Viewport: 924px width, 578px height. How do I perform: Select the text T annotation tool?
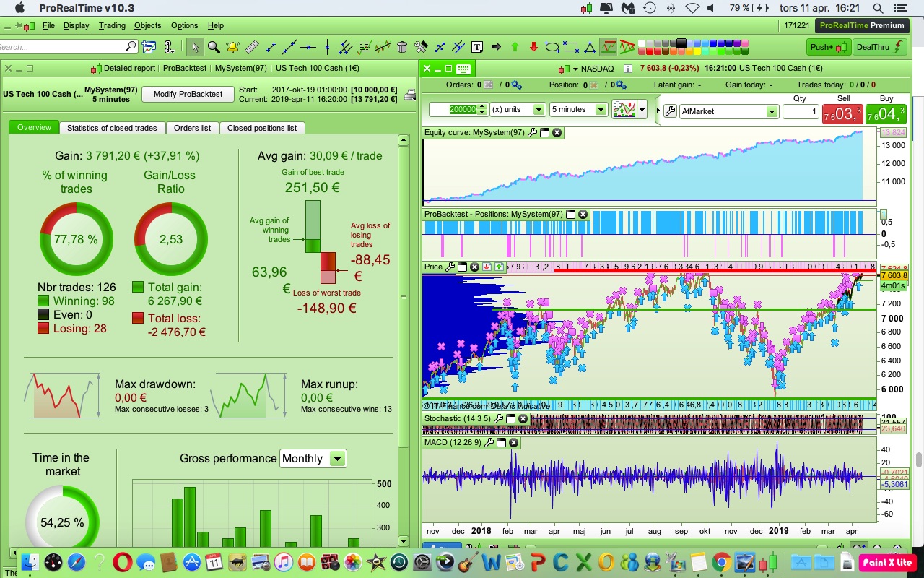477,47
